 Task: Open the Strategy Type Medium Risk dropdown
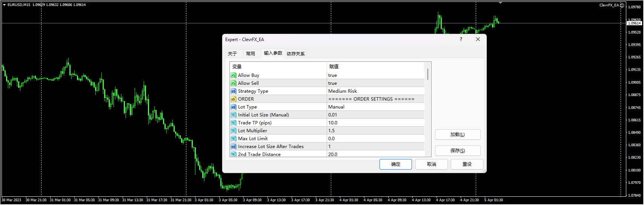(375, 91)
